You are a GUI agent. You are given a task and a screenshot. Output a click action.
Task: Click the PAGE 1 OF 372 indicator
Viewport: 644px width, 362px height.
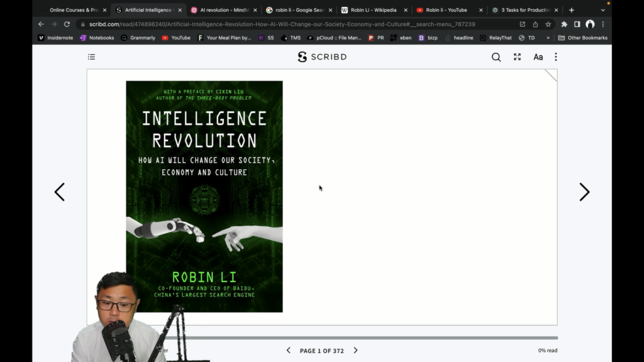click(x=321, y=351)
